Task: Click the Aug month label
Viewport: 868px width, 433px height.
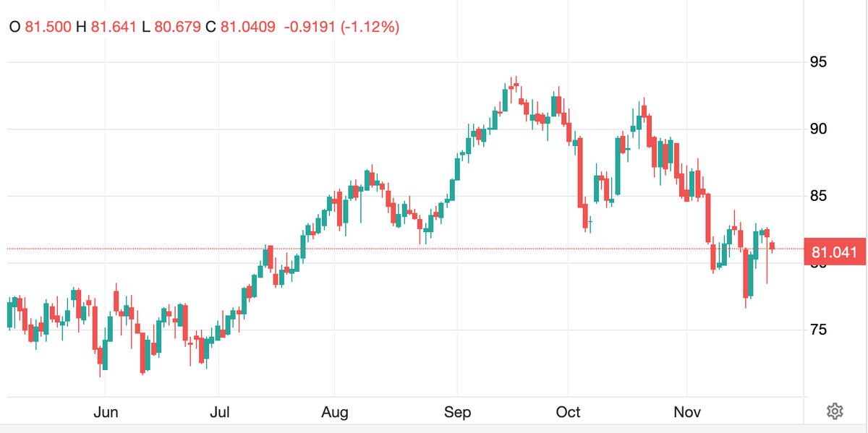Action: point(335,413)
